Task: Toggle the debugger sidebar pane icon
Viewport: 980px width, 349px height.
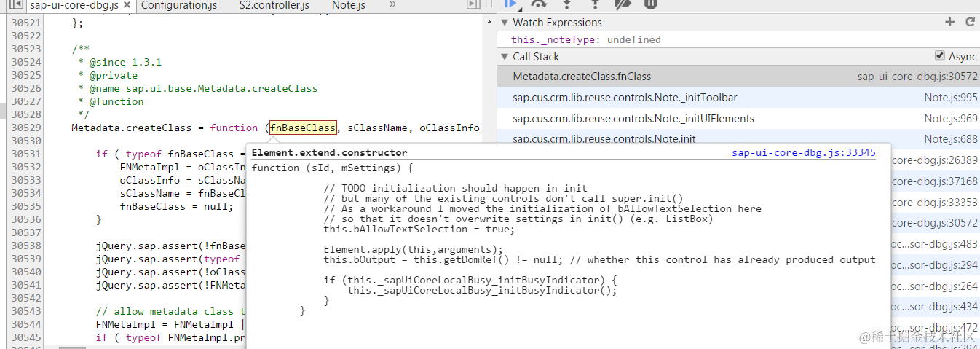Action: (473, 5)
